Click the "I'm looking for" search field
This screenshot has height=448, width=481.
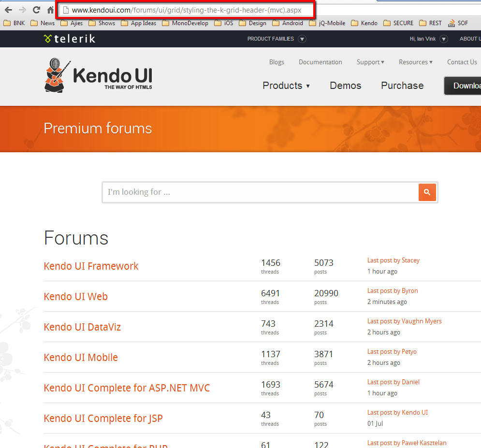click(260, 192)
